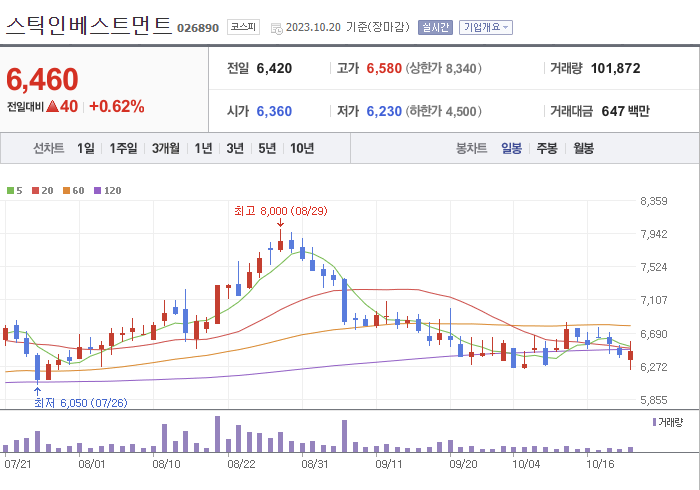
Task: Click the 저가 value 6,230
Action: tap(384, 111)
